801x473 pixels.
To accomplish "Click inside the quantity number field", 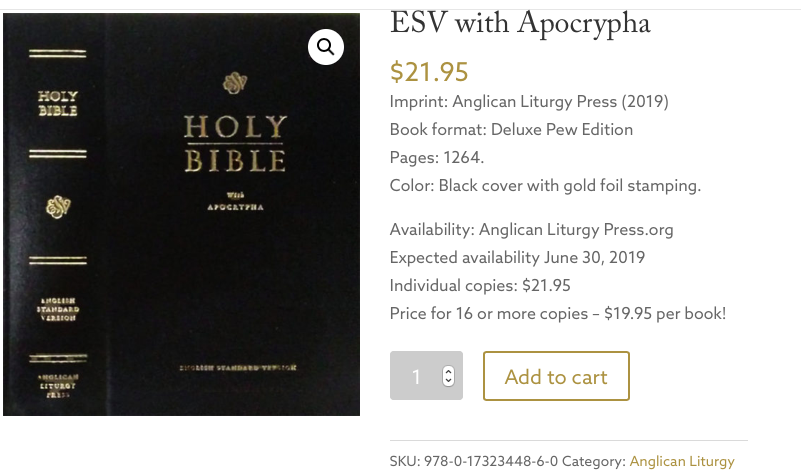I will tap(416, 376).
